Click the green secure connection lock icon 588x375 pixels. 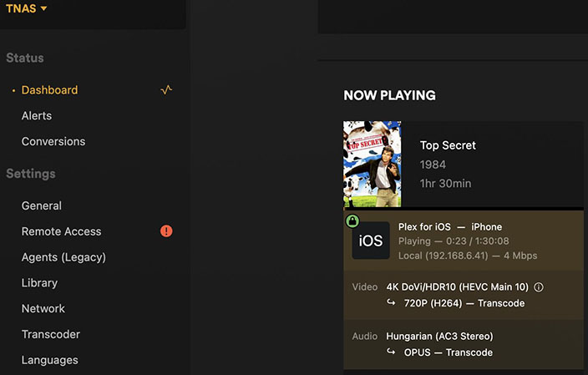tap(352, 220)
